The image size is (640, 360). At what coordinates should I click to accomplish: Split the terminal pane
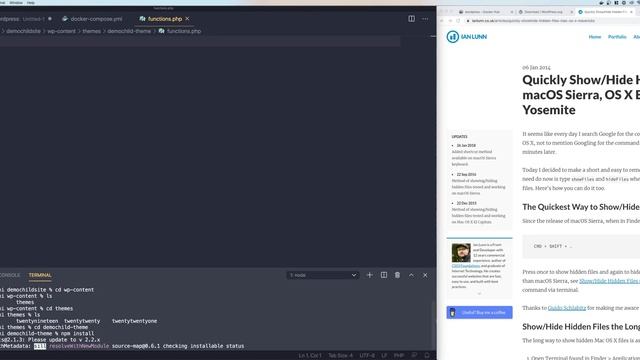coord(384,275)
